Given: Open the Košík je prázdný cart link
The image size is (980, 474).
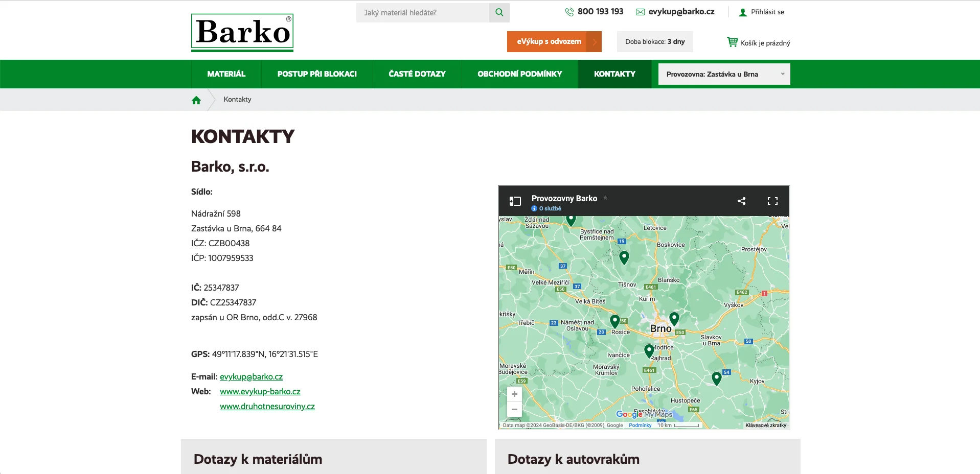Looking at the screenshot, I should click(x=765, y=43).
